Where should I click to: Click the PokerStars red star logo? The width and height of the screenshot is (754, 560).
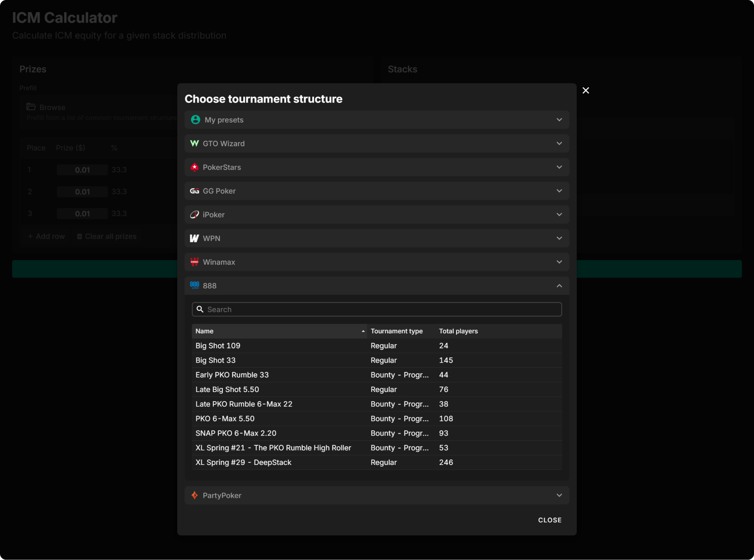[195, 167]
